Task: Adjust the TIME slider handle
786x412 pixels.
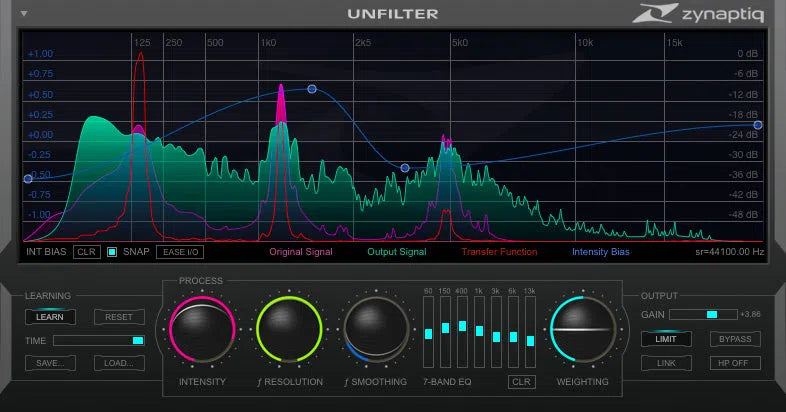Action: 138,340
